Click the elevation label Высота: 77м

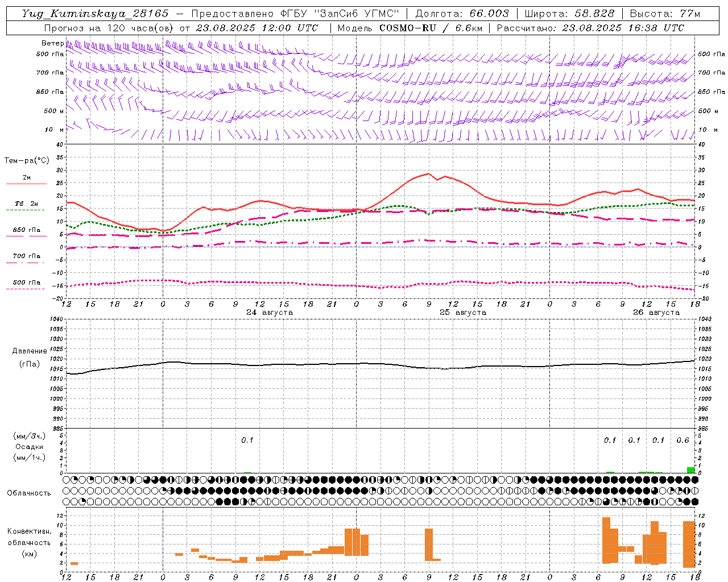tap(665, 14)
